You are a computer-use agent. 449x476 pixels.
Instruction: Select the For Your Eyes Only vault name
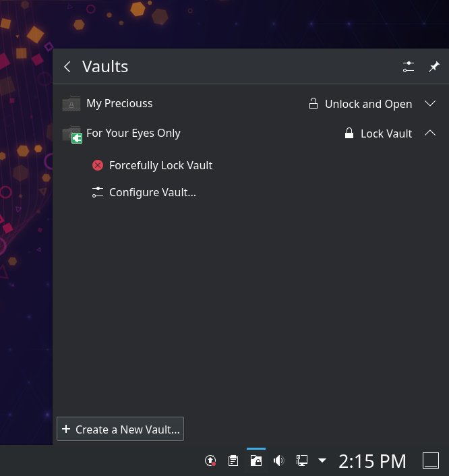tap(133, 133)
